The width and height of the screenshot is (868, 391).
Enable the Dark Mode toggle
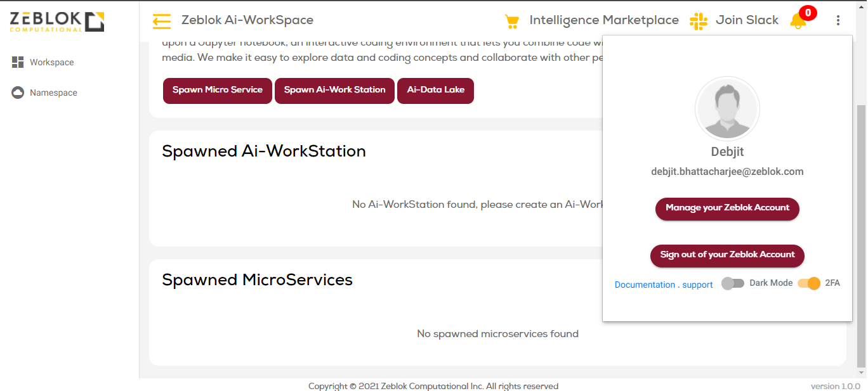coord(733,283)
